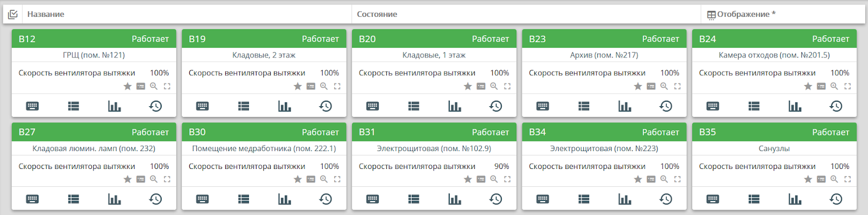Viewport: 868px width, 215px height.
Task: Open small card details icon on B30
Action: point(311,179)
